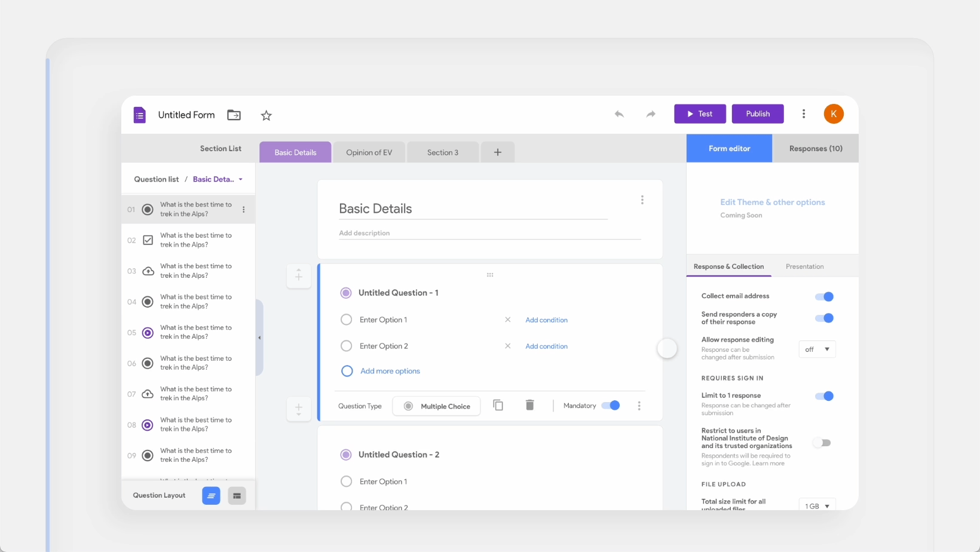This screenshot has height=552, width=980.
Task: Open the Form editor tab
Action: tap(729, 148)
